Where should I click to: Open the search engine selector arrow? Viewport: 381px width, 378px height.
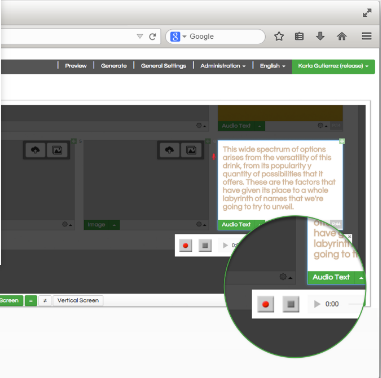184,36
